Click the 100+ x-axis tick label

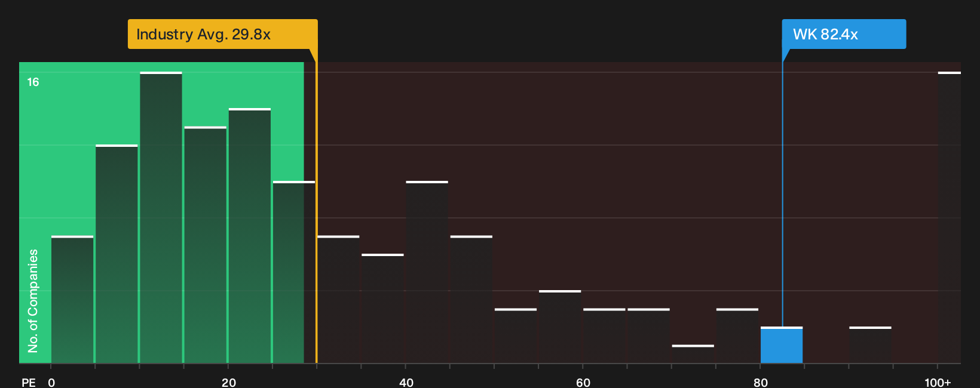click(x=938, y=383)
